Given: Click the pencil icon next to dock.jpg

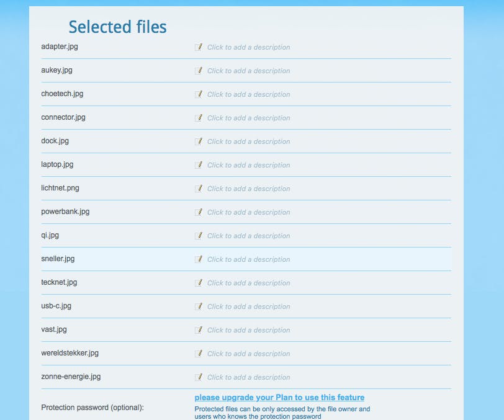Looking at the screenshot, I should coord(199,141).
